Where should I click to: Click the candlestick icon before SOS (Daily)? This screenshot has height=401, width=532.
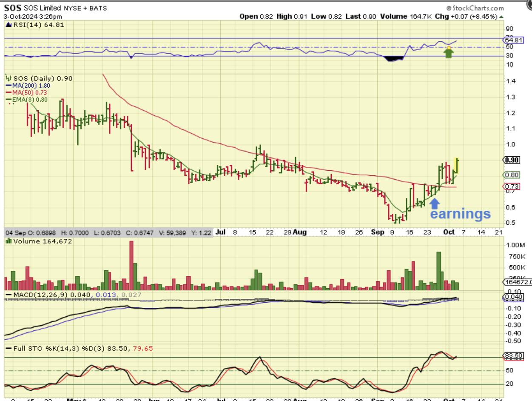8,78
